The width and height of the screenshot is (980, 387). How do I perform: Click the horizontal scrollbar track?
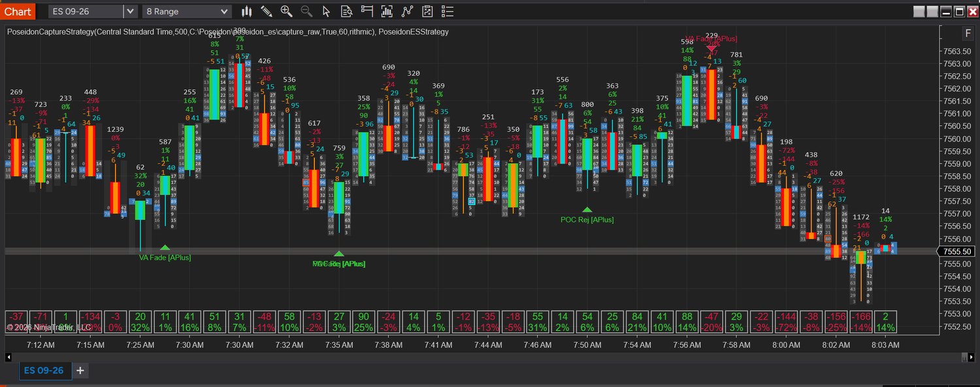[486, 357]
